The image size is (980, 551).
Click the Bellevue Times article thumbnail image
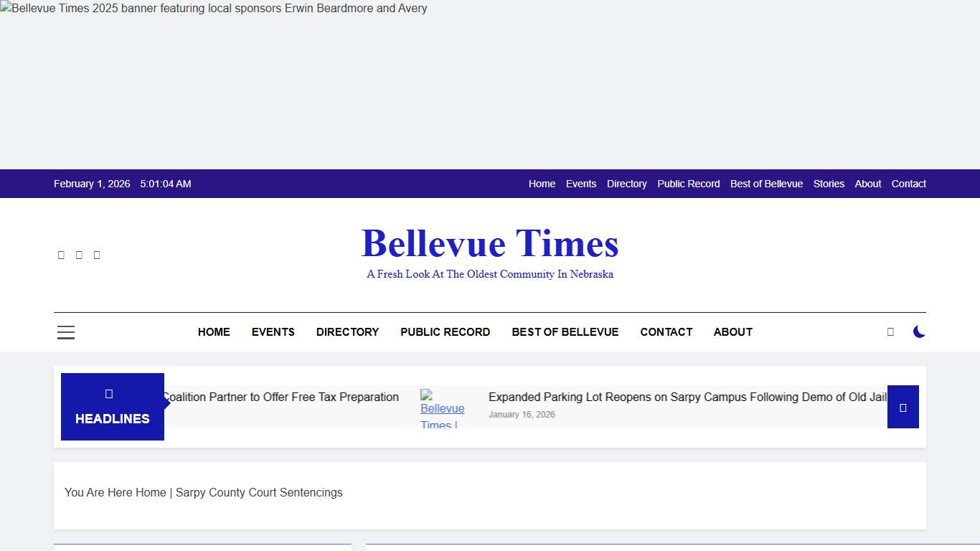pos(443,407)
